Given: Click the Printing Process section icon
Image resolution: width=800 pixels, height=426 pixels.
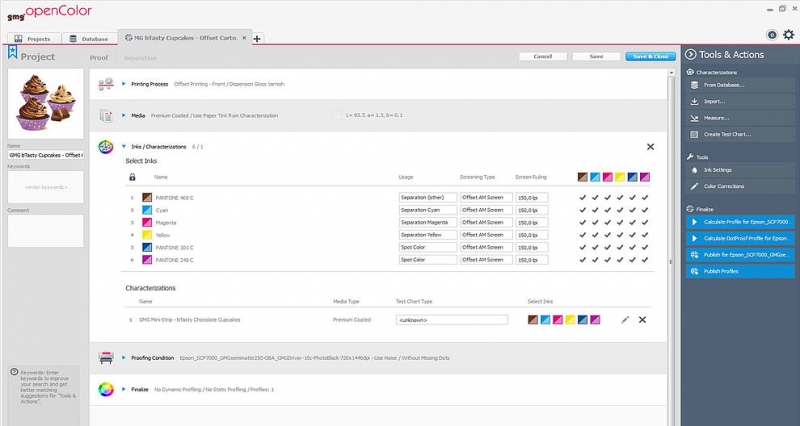Looking at the screenshot, I should (106, 84).
